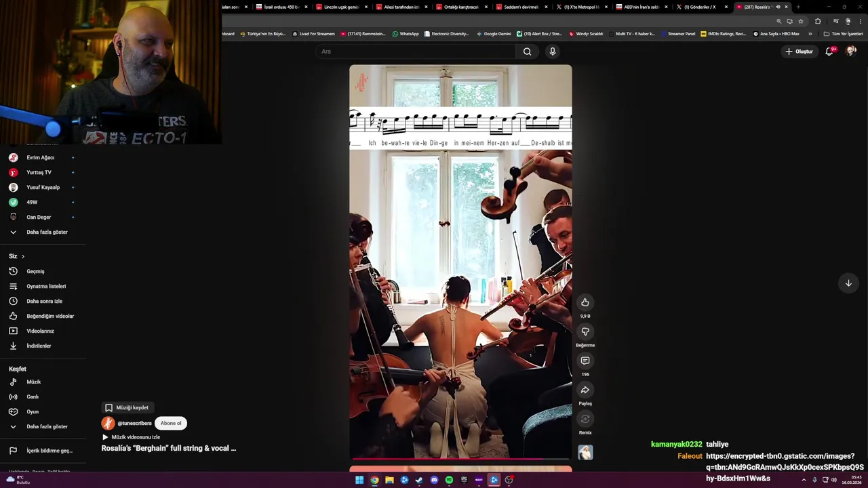
Task: Open Oynatma listeleri in sidebar
Action: pos(43,286)
